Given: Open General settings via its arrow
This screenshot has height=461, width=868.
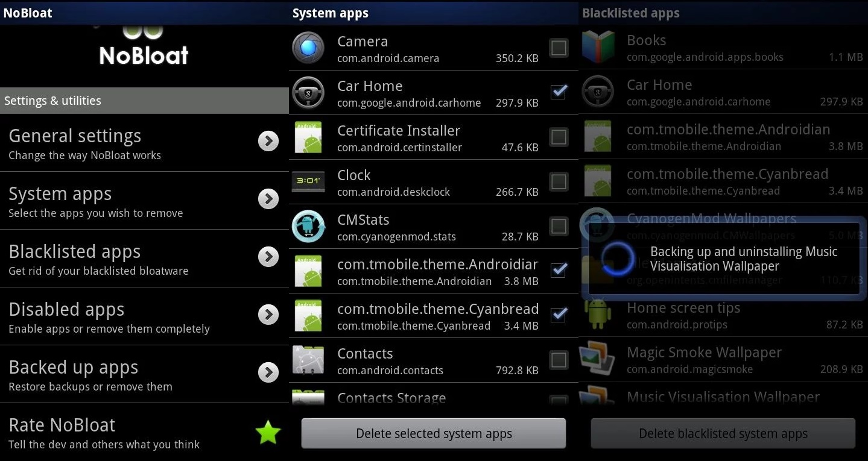Looking at the screenshot, I should (268, 141).
